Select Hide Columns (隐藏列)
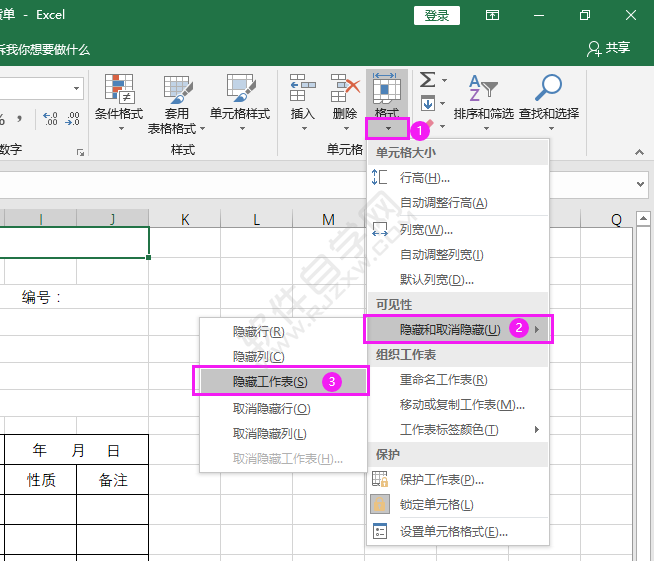The height and width of the screenshot is (561, 654). tap(283, 357)
